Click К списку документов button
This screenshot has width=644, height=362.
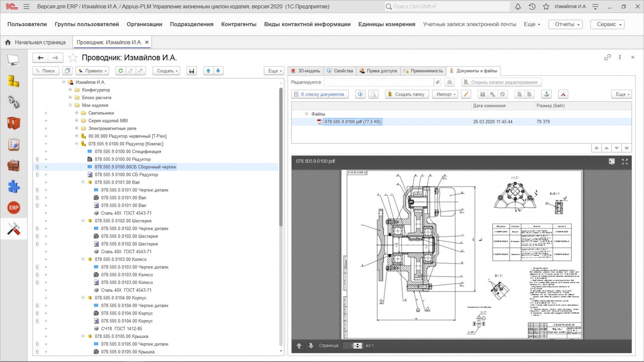pyautogui.click(x=320, y=94)
